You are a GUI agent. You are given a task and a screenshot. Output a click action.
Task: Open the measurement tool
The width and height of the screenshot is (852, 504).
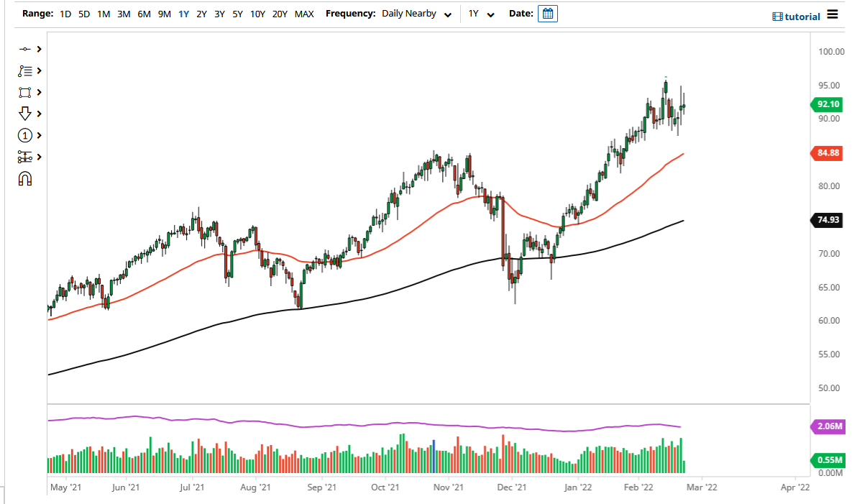point(25,157)
